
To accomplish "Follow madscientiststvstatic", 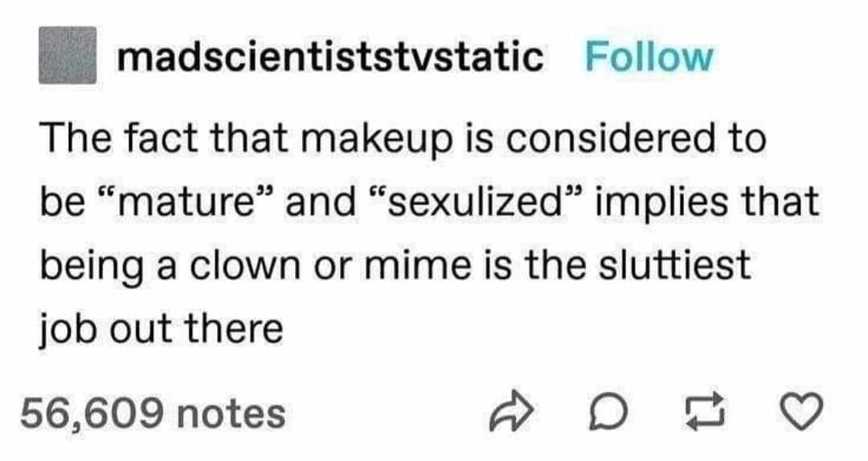I will tap(649, 56).
